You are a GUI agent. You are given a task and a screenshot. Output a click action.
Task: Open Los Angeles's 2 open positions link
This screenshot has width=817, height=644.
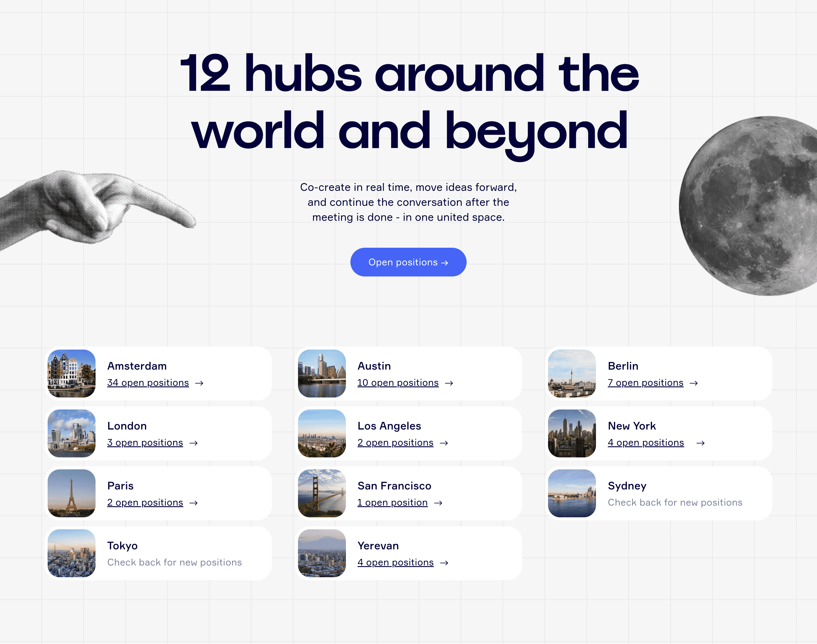[395, 443]
